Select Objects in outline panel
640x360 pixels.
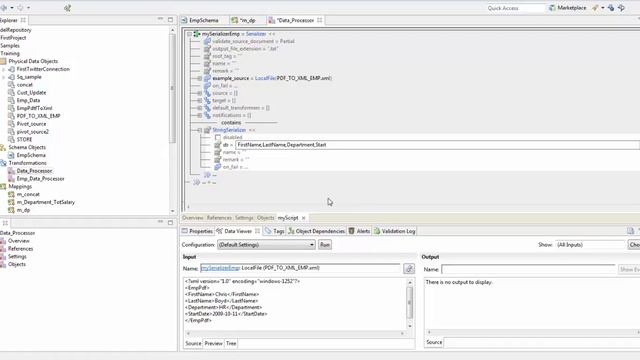17,264
